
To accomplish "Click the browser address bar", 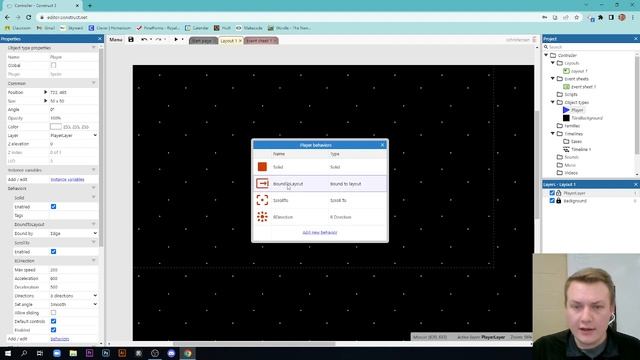I will pyautogui.click(x=286, y=18).
